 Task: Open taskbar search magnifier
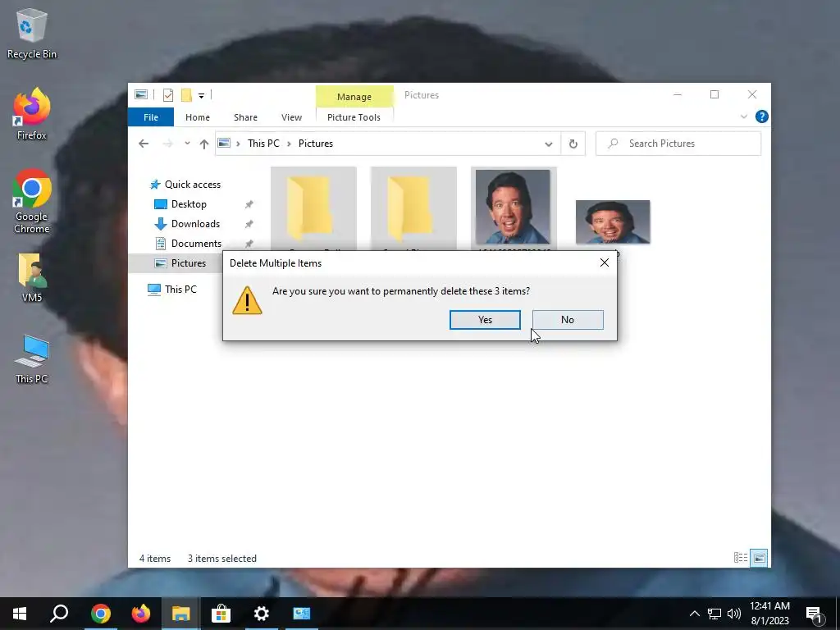(59, 614)
